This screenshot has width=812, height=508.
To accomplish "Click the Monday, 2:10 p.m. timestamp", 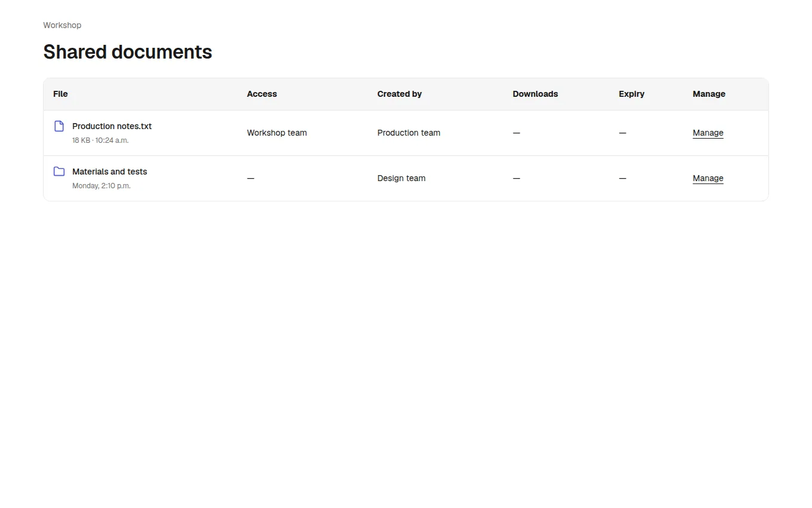I will click(x=101, y=186).
